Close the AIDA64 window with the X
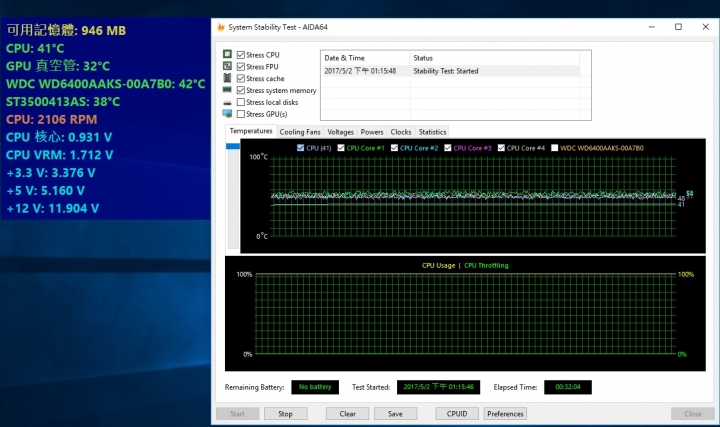This screenshot has width=720, height=427. click(x=706, y=27)
